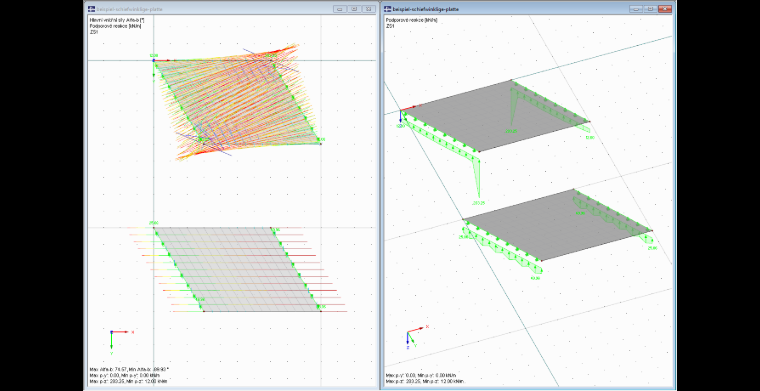The width and height of the screenshot is (760, 391).
Task: Maximize the left beispiel-schiefwinklige-platte window
Action: pos(354,9)
